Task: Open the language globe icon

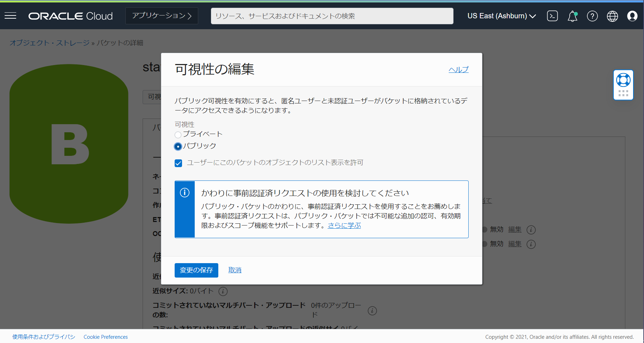Action: (612, 16)
